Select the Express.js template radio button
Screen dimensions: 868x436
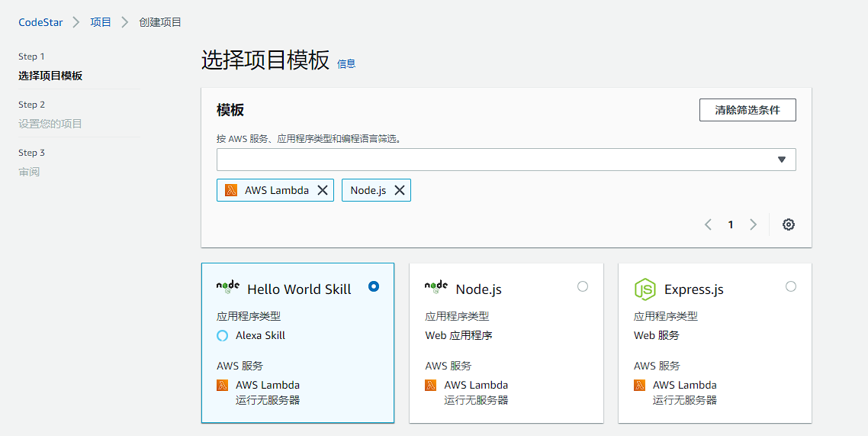[791, 286]
